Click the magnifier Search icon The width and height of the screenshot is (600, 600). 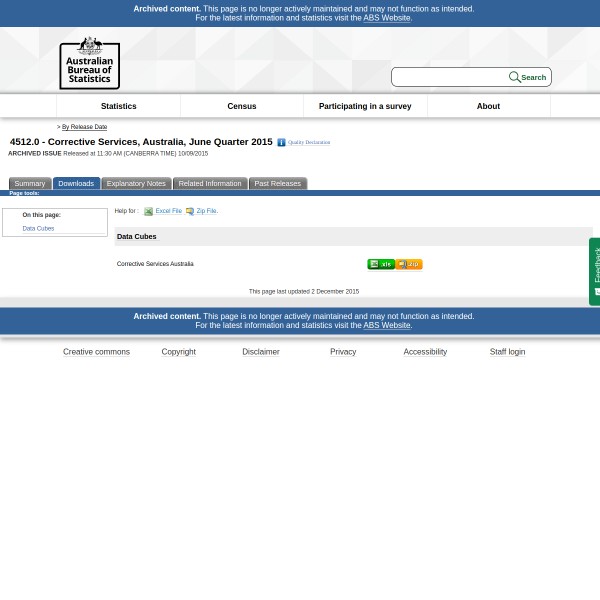pyautogui.click(x=515, y=77)
